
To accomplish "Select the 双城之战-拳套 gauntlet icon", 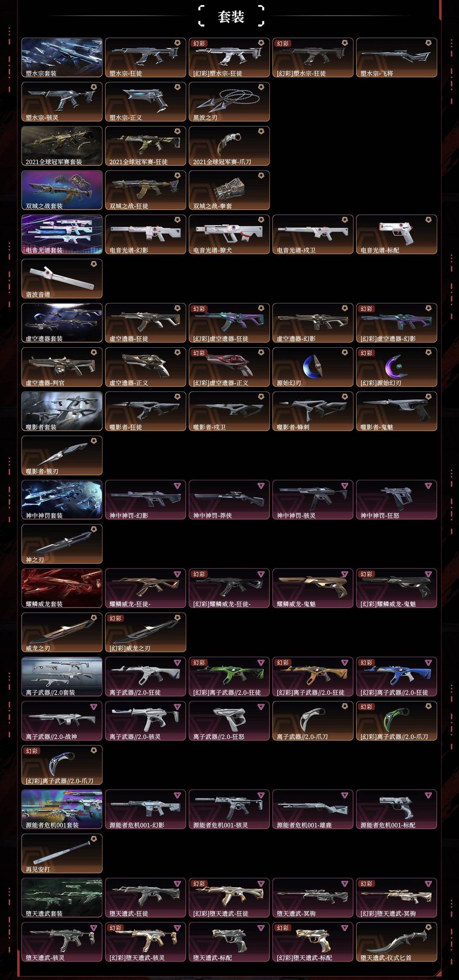I will (x=229, y=190).
